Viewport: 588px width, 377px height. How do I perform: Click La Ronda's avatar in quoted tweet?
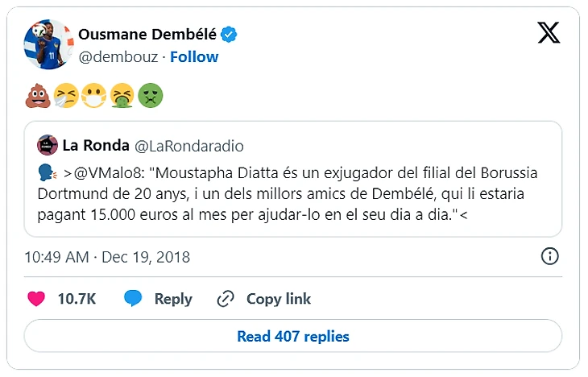point(47,146)
